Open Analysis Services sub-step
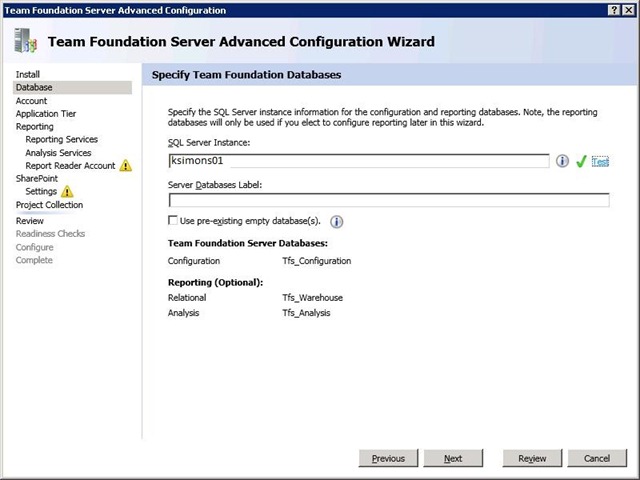The image size is (640, 480). [x=58, y=153]
